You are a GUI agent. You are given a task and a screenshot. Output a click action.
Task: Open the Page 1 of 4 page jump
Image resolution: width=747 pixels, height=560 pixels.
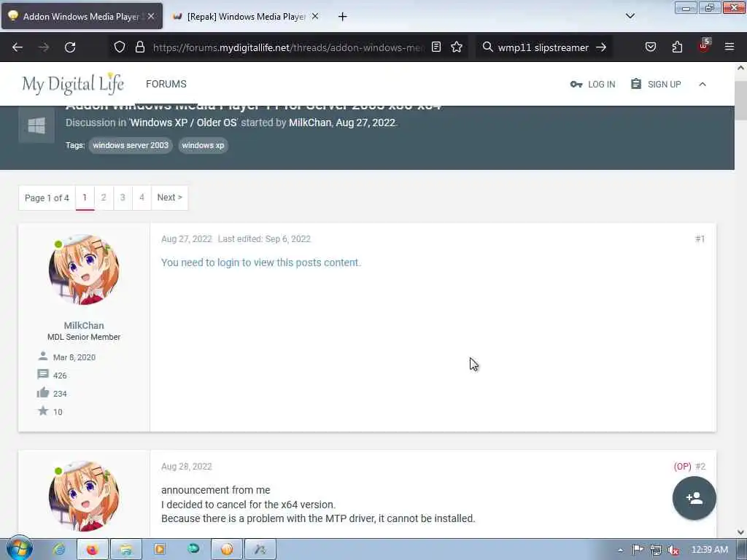pyautogui.click(x=47, y=198)
